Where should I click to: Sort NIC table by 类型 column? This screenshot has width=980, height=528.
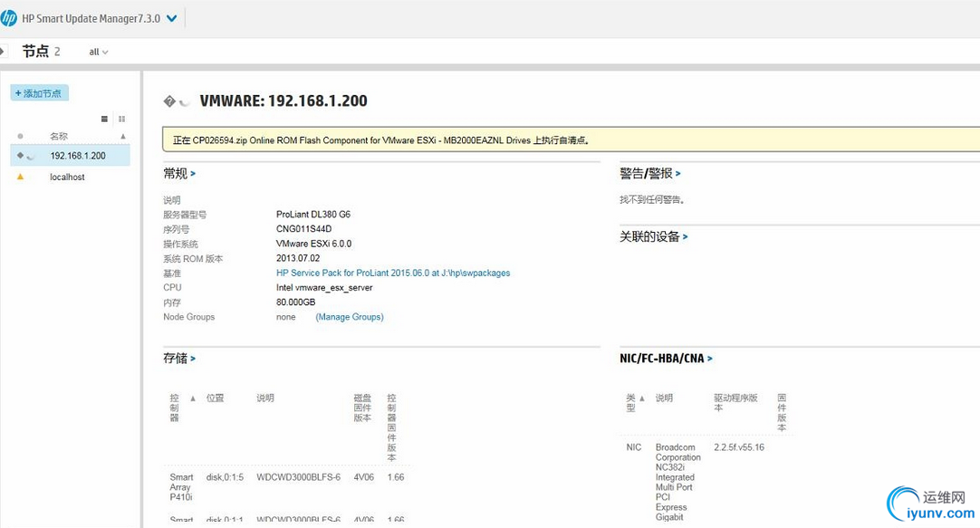pos(631,402)
